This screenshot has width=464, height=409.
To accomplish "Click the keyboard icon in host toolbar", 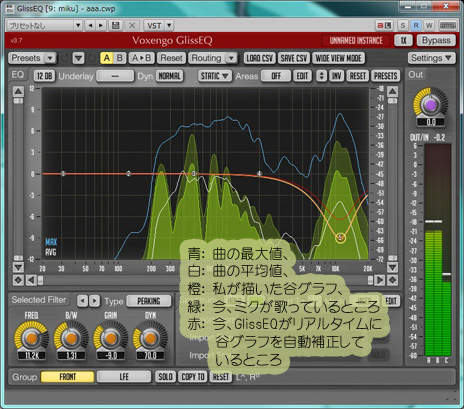I will click(x=448, y=25).
